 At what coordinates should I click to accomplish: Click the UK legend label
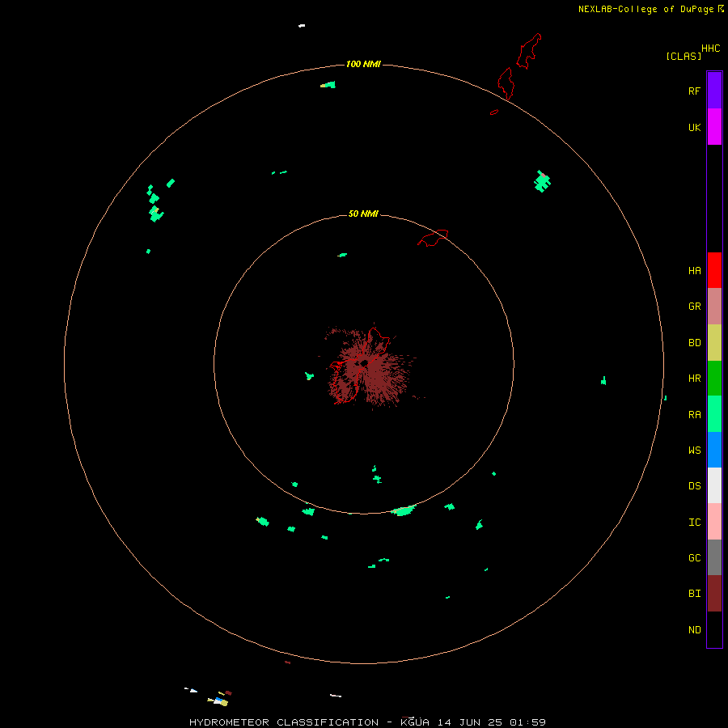[694, 127]
